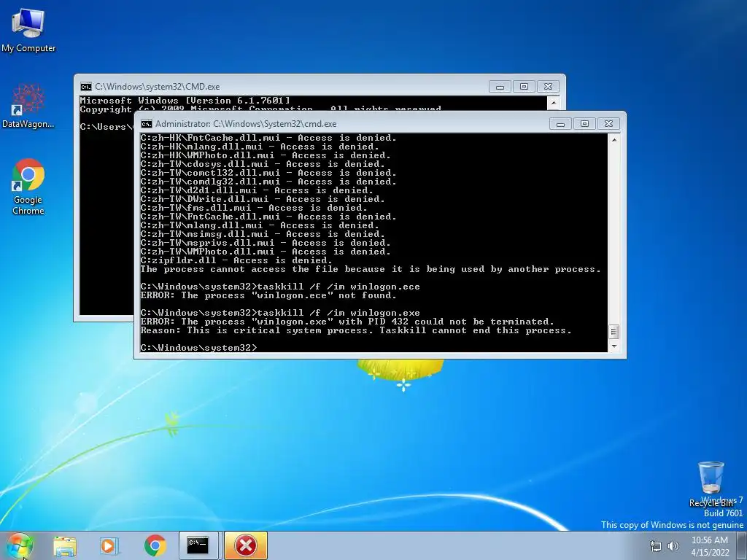Viewport: 747px width, 560px height.
Task: Click the Administrator cmd scrollbar up arrow
Action: click(614, 139)
